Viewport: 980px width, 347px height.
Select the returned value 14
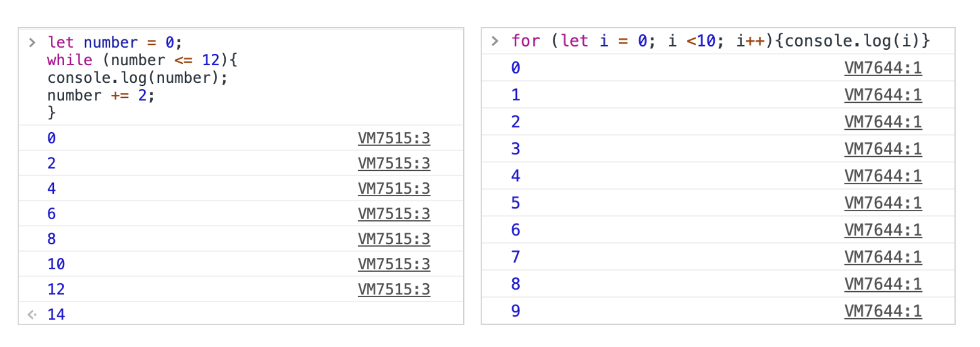(56, 314)
